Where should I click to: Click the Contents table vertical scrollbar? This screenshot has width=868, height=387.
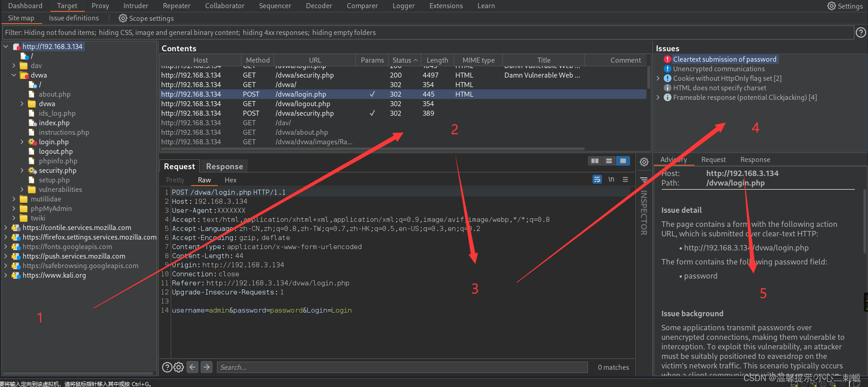[x=649, y=78]
